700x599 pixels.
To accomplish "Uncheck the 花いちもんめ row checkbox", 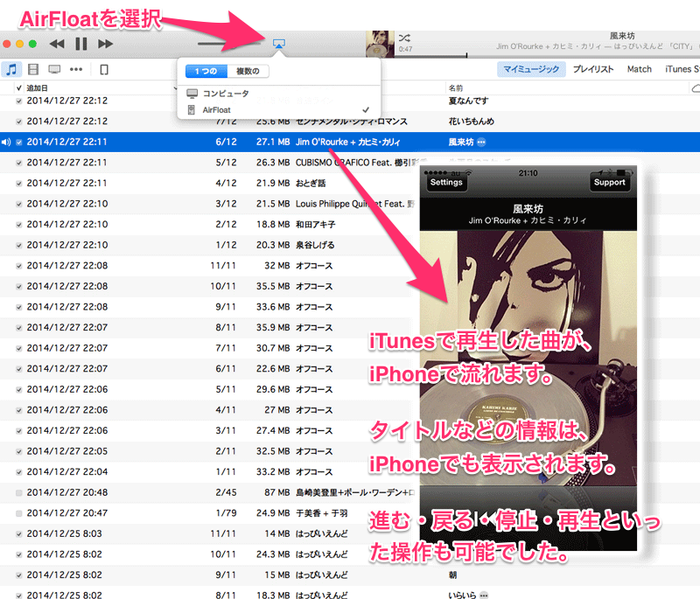I will [x=18, y=122].
